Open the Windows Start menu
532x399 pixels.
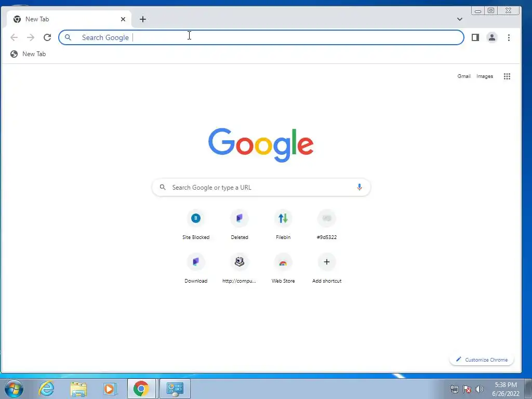tap(14, 389)
